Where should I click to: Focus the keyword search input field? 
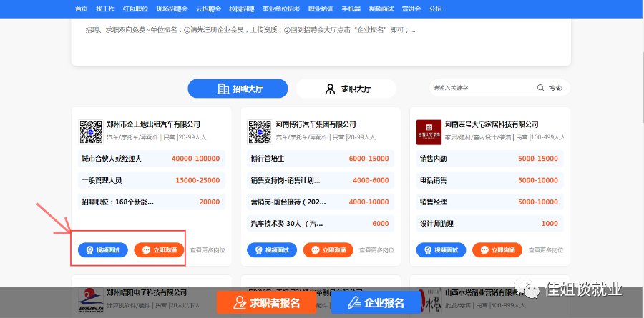coord(482,88)
